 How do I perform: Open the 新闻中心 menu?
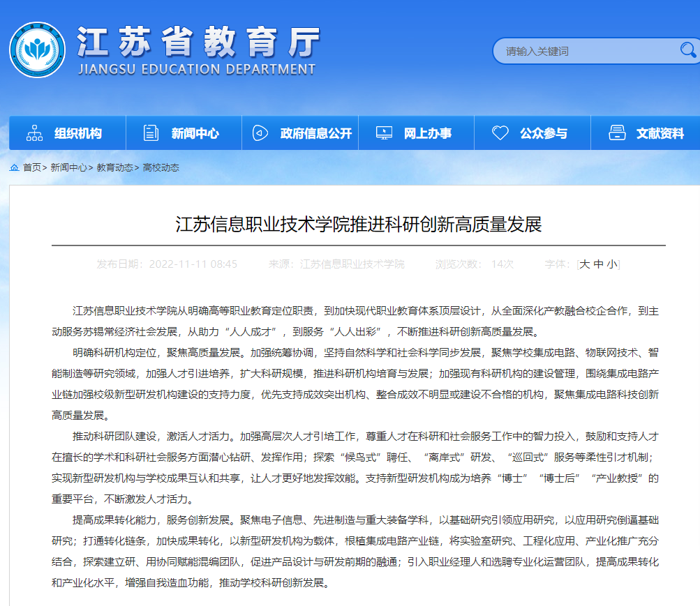(x=184, y=133)
